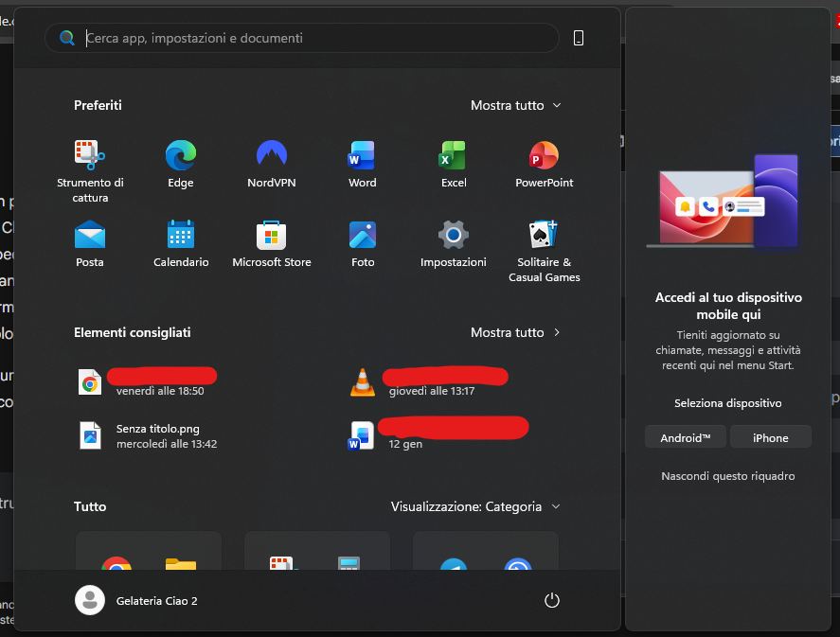Click the search magnifier icon
840x637 pixels.
67,38
